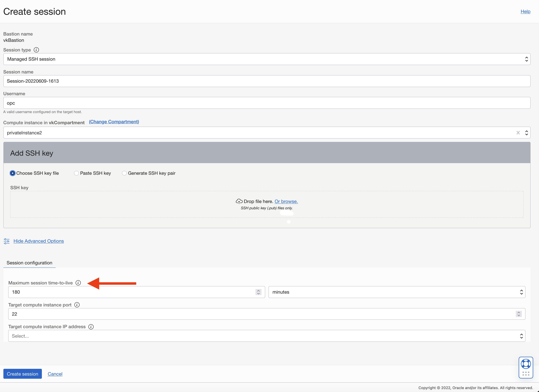Switch to Session configuration tab
Image resolution: width=539 pixels, height=392 pixels.
(x=30, y=263)
